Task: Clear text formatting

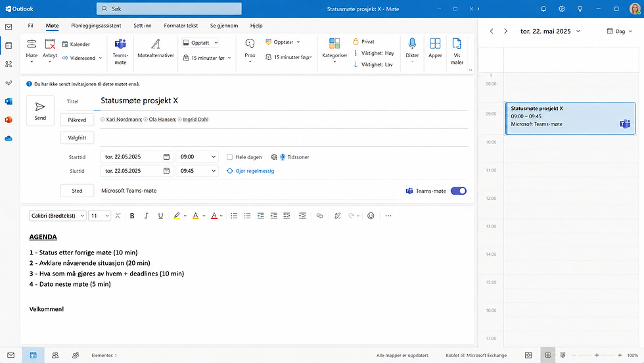Action: (118, 216)
